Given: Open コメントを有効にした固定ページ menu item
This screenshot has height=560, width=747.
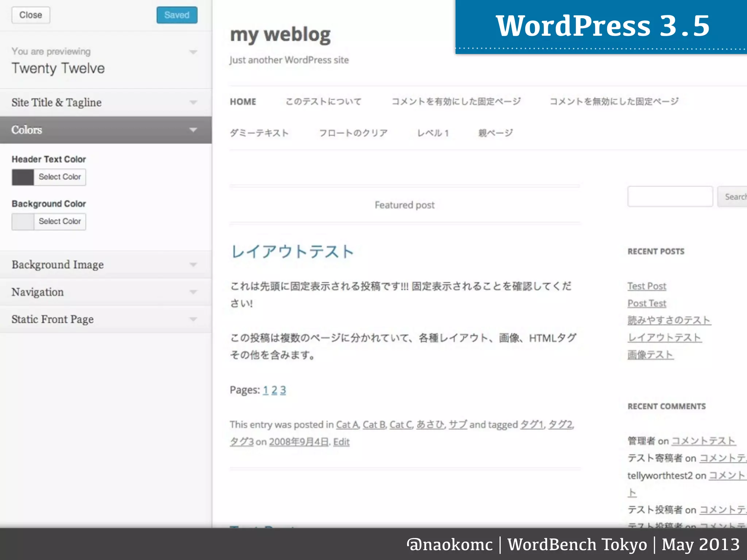Looking at the screenshot, I should point(456,101).
